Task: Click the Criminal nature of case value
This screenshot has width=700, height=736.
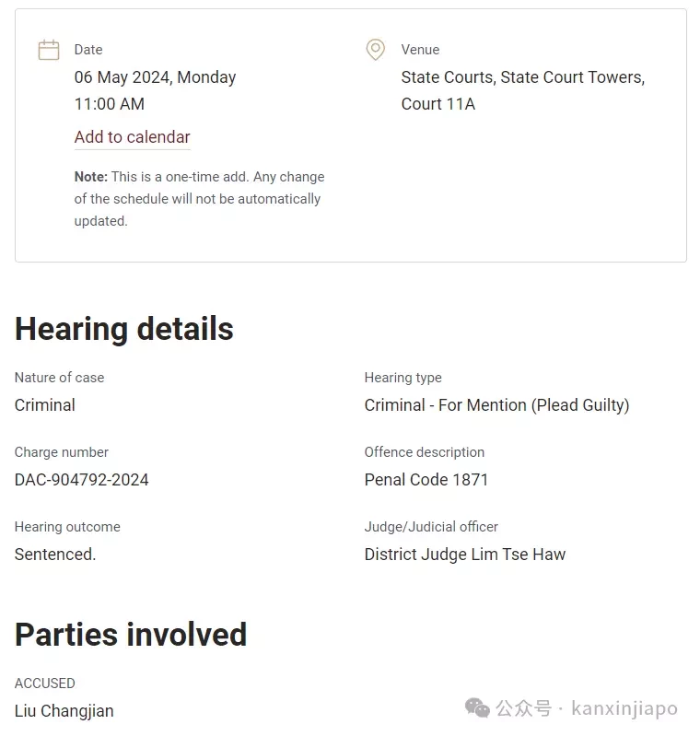Action: pos(45,405)
